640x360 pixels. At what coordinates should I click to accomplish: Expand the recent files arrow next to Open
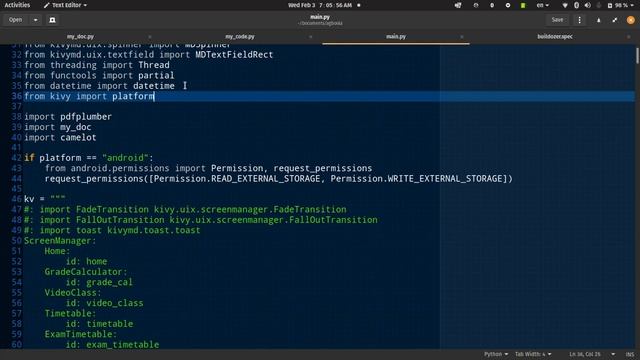point(36,20)
